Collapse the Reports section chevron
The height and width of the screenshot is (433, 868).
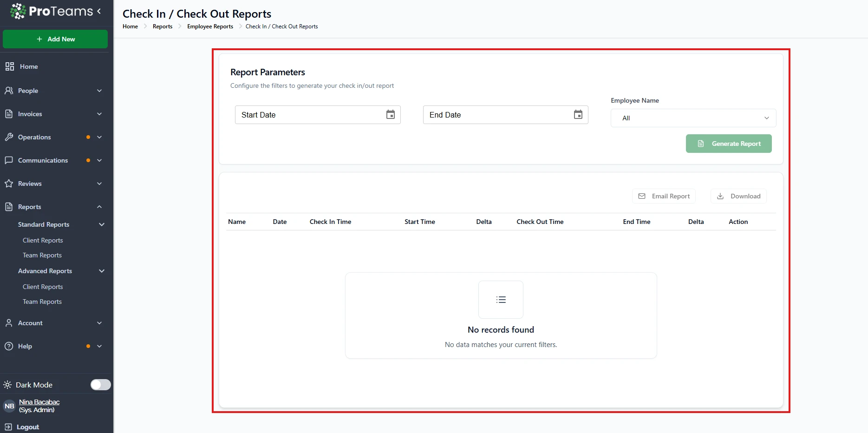click(x=99, y=207)
